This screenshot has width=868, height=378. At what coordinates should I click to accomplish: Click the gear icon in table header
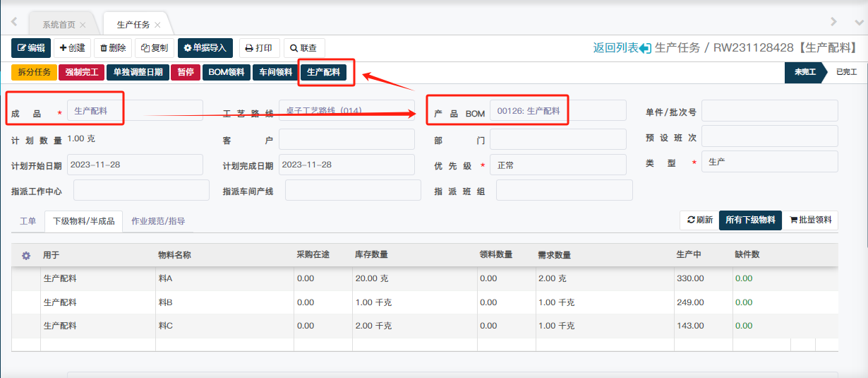point(26,255)
